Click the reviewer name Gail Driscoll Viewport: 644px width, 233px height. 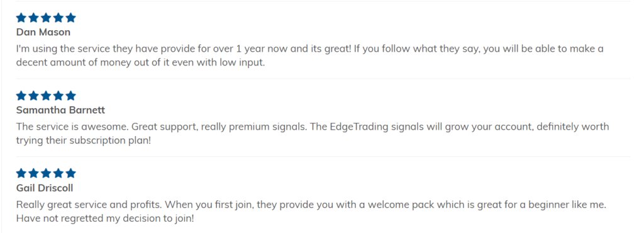[45, 188]
